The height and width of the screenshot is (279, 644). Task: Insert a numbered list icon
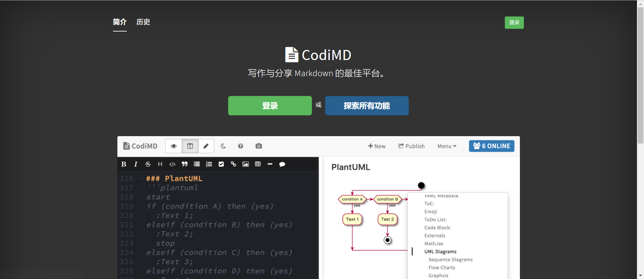pyautogui.click(x=209, y=164)
